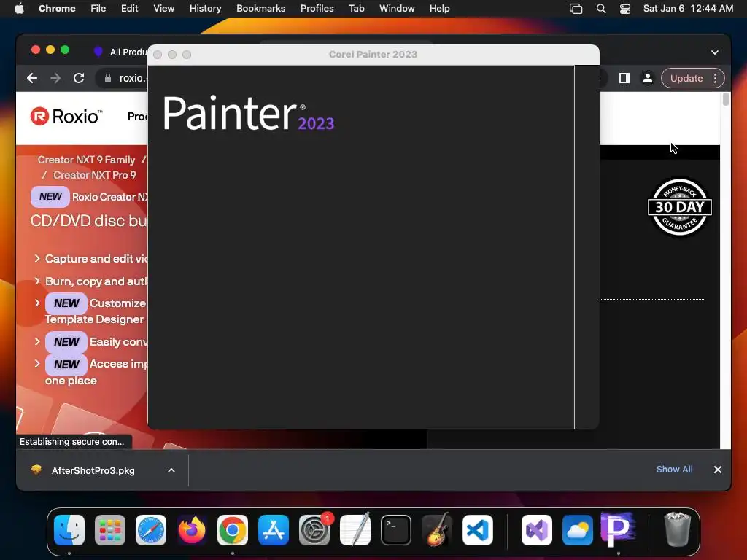Expand the 'Burn, copy and auth' item
Image resolution: width=747 pixels, height=560 pixels.
[x=37, y=281]
